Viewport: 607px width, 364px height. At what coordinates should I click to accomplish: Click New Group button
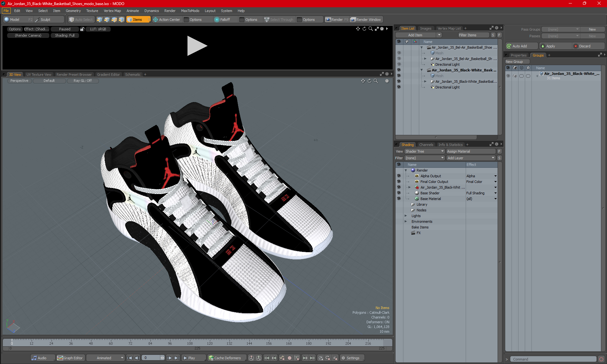tap(517, 62)
